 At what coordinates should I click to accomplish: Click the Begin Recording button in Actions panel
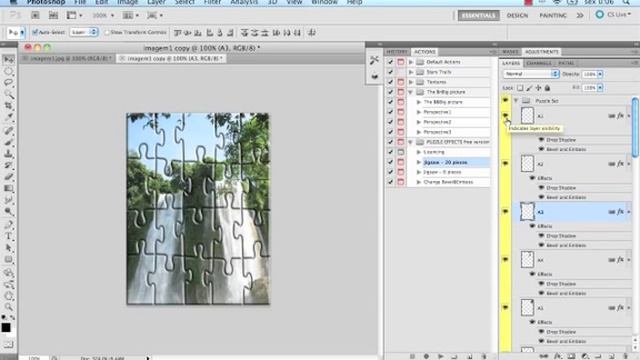click(427, 356)
